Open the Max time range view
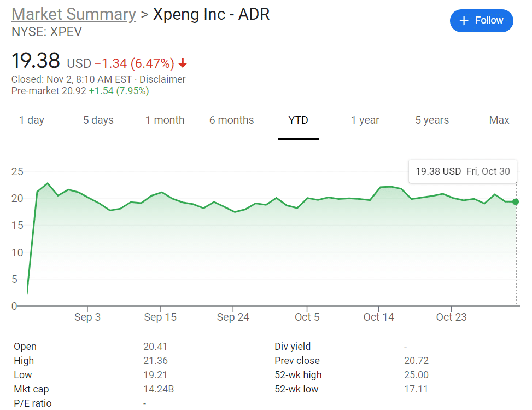The image size is (532, 410). pyautogui.click(x=499, y=120)
